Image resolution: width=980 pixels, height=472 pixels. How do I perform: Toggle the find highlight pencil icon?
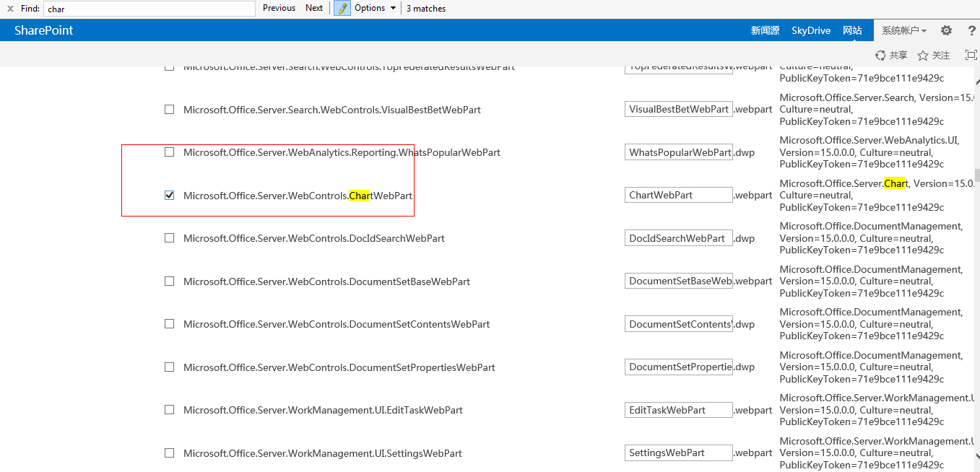tap(342, 9)
